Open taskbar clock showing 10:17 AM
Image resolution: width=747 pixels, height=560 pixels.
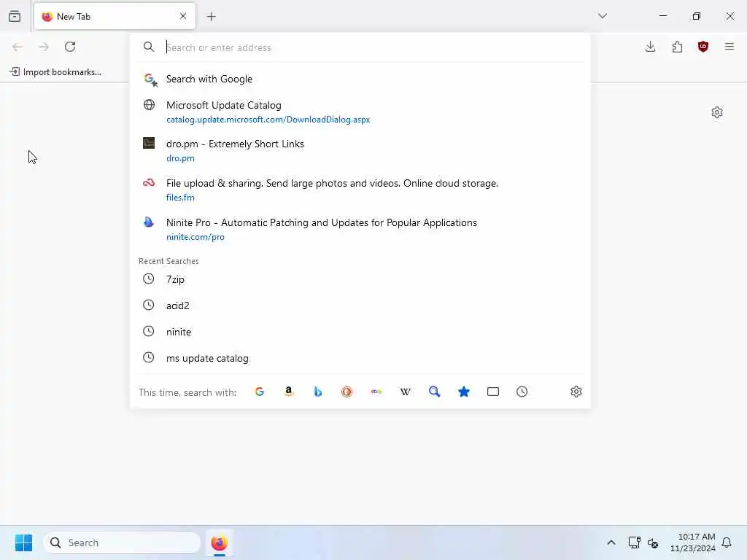pos(693,542)
